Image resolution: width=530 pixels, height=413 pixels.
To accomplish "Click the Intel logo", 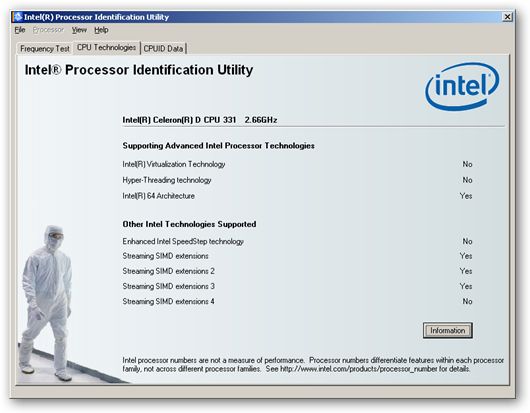I will (x=462, y=87).
